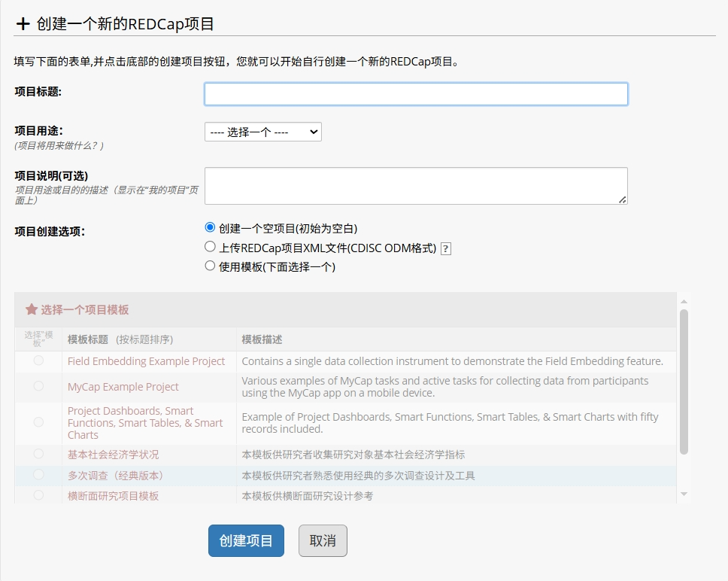Choose 基本社会经济学状况 template radio
This screenshot has height=581, width=728.
pos(38,454)
